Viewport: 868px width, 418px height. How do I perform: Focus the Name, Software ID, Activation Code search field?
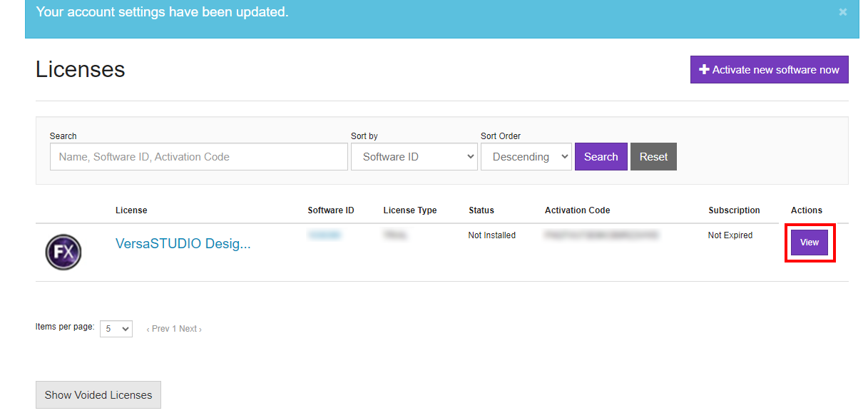coord(198,157)
